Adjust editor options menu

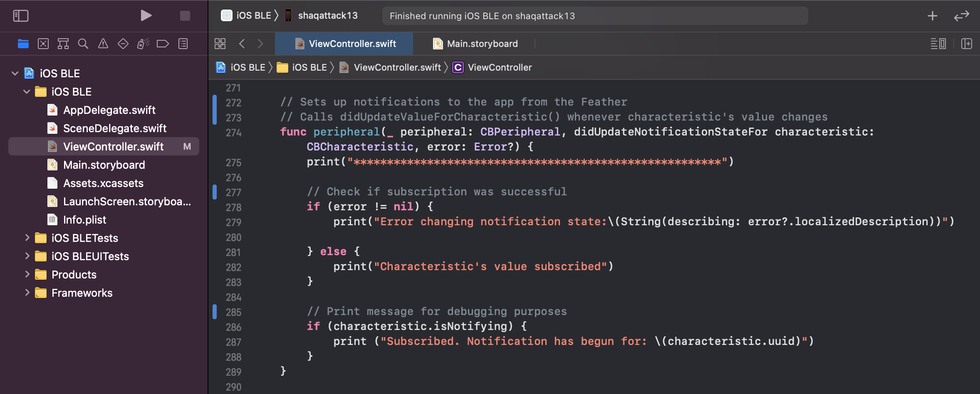point(938,44)
